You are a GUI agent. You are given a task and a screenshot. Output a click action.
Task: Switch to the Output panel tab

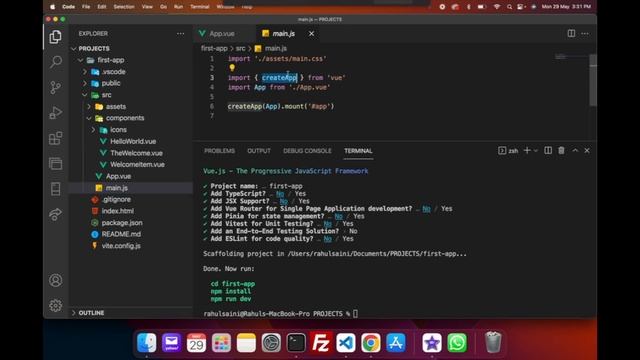[259, 151]
